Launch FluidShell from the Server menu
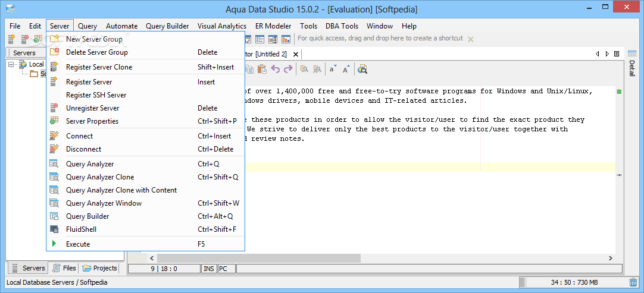 point(146,229)
